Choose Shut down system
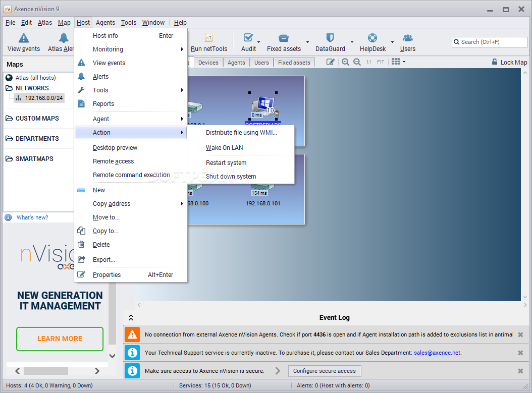The height and width of the screenshot is (393, 532). (241, 177)
